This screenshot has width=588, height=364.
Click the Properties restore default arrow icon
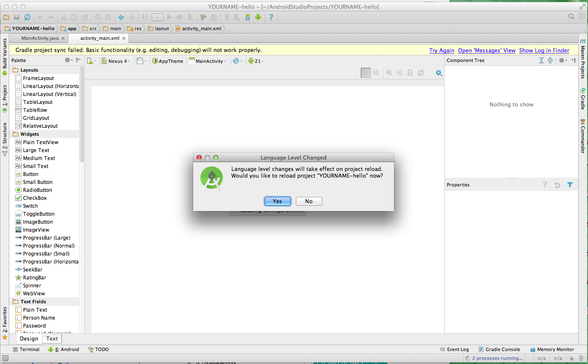(x=557, y=185)
